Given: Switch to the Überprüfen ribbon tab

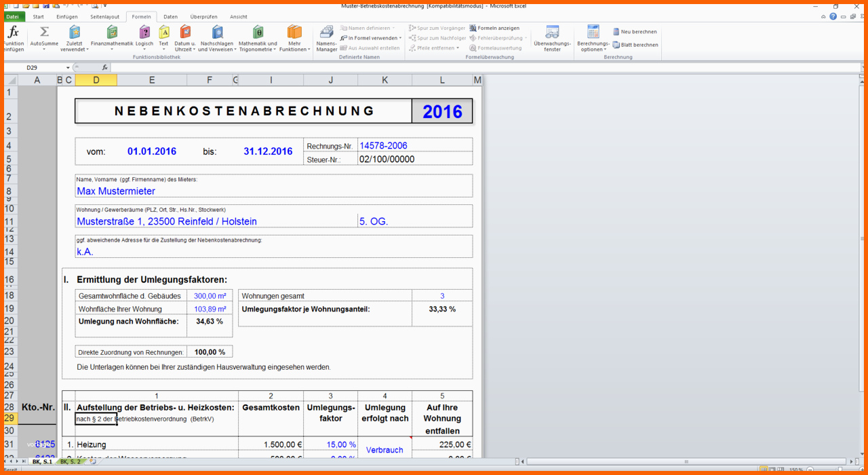Looking at the screenshot, I should 204,17.
